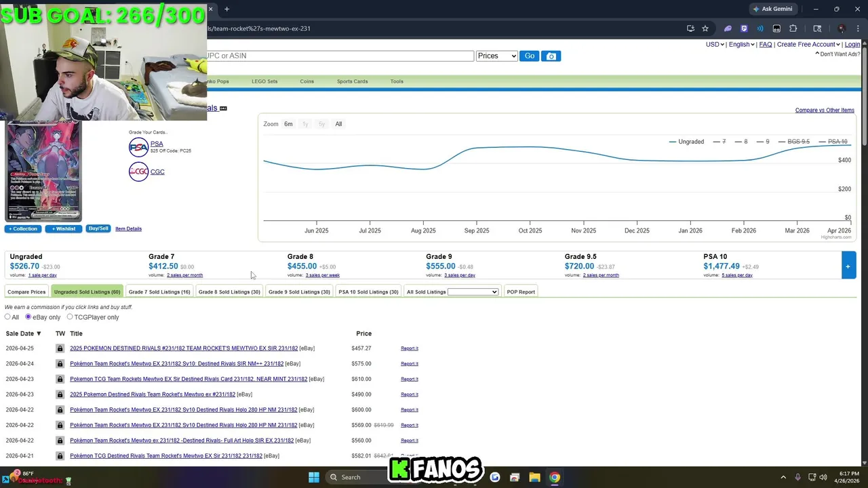This screenshot has height=488, width=868.
Task: Open the Sports Cards menu item
Action: click(352, 81)
